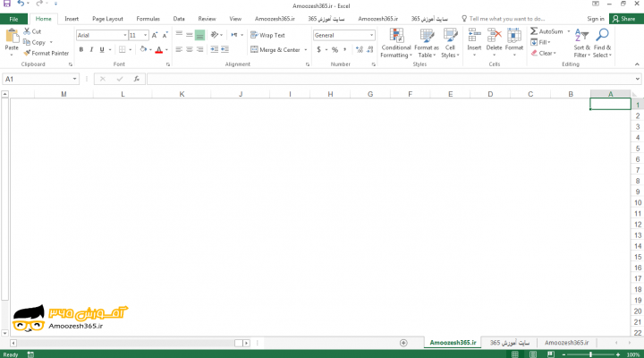Open Sort & Filter menu
Viewport: 644px width, 358px height.
tap(581, 43)
